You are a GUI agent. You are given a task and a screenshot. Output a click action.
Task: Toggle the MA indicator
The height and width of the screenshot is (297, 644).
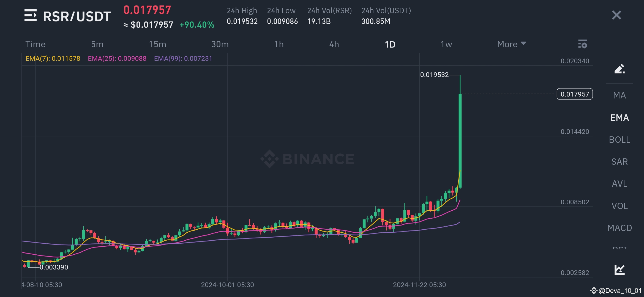tap(620, 95)
